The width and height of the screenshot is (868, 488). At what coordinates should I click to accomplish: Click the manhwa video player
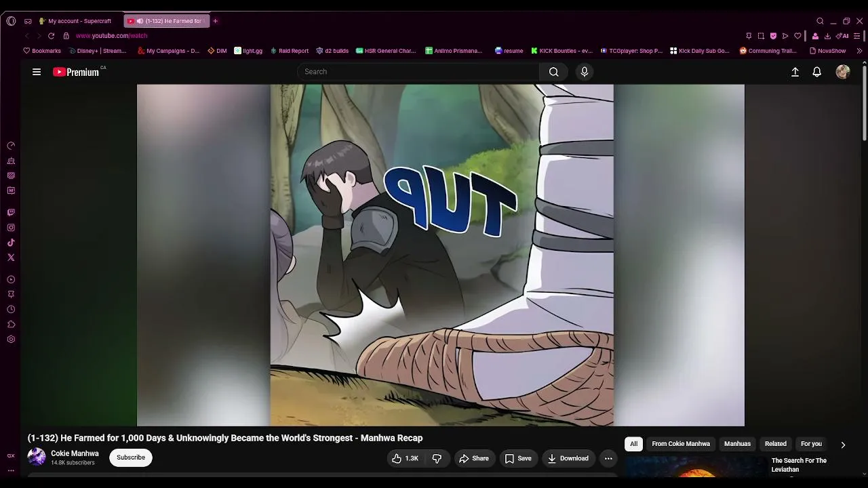441,255
